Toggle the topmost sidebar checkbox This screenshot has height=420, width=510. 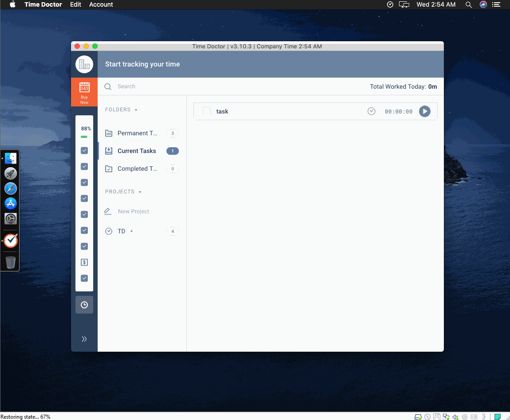click(x=84, y=150)
